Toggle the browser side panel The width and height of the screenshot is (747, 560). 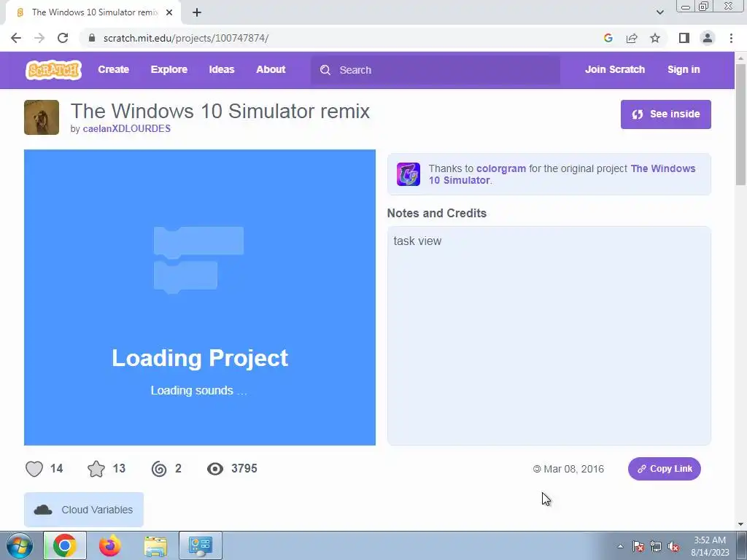[x=684, y=38]
